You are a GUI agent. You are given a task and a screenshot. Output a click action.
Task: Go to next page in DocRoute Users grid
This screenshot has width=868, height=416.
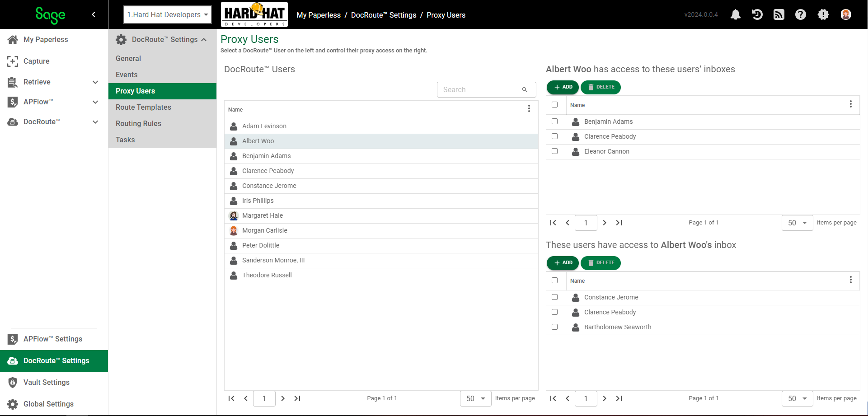[283, 398]
